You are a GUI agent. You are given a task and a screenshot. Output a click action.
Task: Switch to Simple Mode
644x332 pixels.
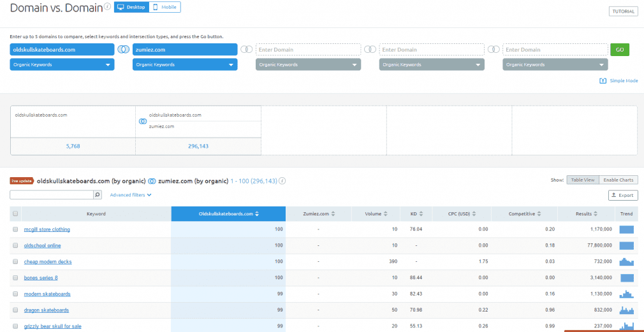pos(618,81)
